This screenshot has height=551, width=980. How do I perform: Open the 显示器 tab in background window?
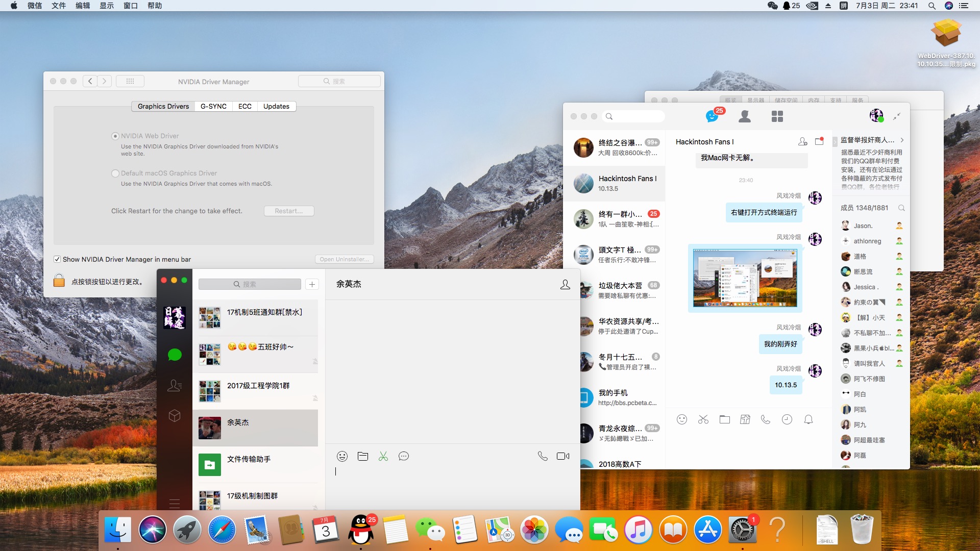(756, 100)
